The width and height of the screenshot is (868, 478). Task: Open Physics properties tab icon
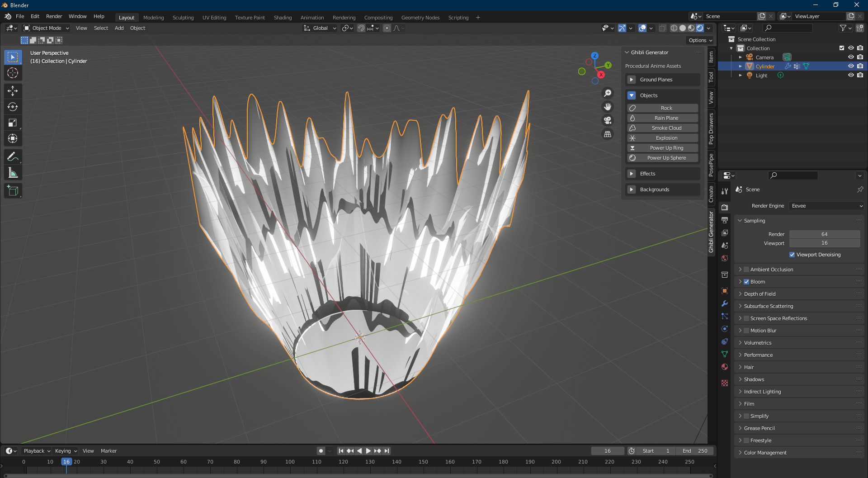click(x=725, y=329)
